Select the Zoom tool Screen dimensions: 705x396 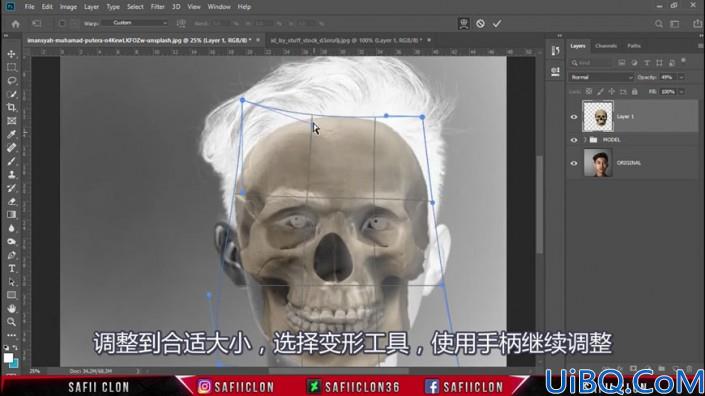point(12,322)
